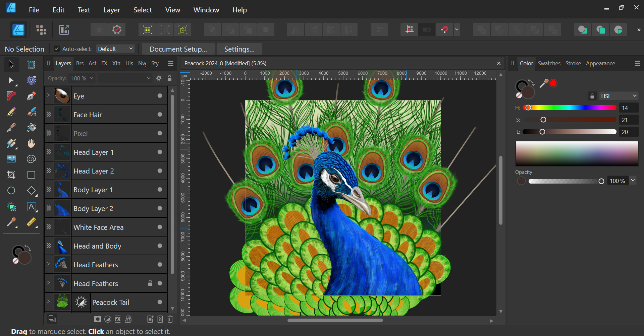Select the Artistic Text tool

pos(31,206)
